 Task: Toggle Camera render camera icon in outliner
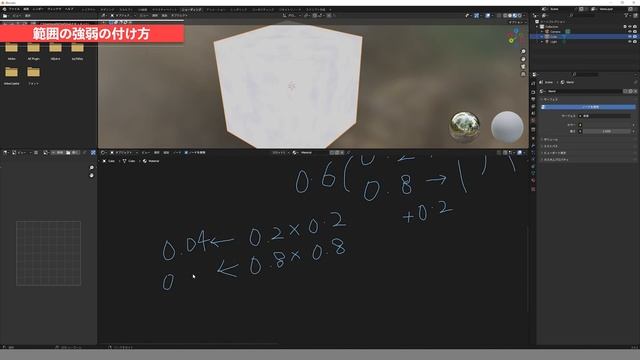coord(635,31)
